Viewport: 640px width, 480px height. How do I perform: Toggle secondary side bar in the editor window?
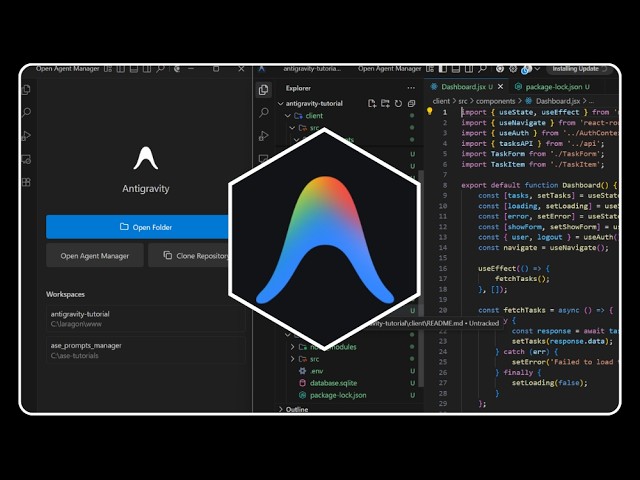[x=469, y=69]
